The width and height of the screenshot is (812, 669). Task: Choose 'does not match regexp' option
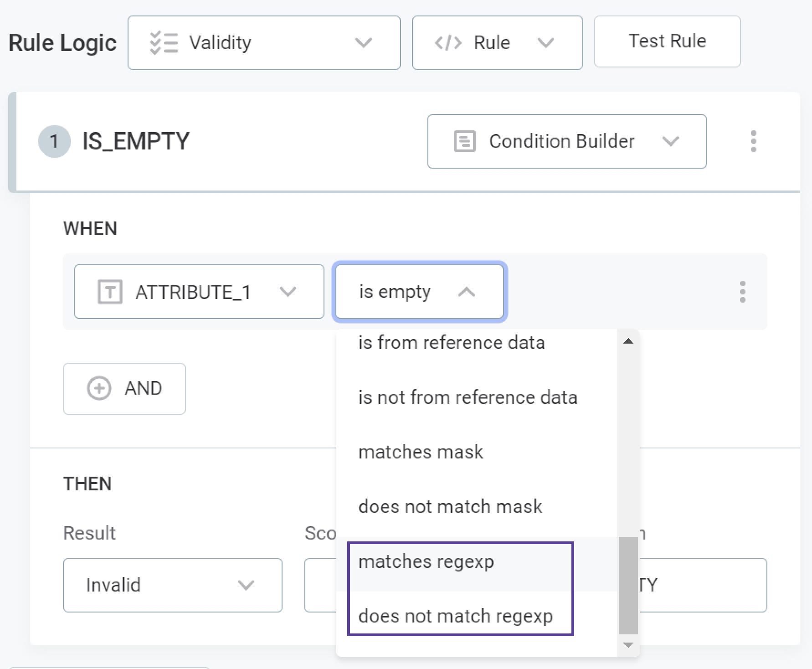(x=455, y=616)
